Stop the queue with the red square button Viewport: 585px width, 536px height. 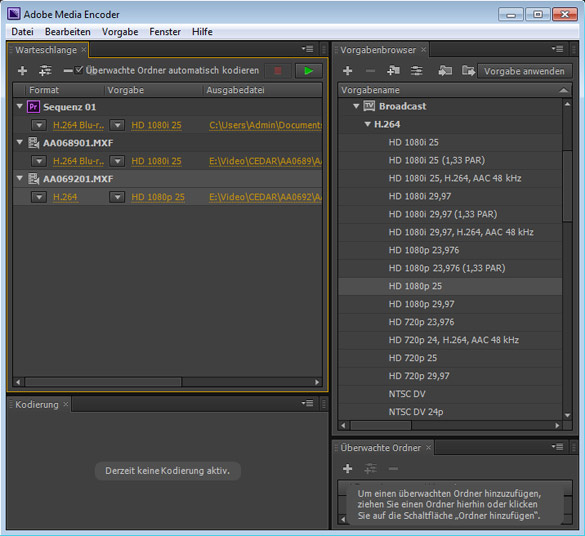[278, 70]
